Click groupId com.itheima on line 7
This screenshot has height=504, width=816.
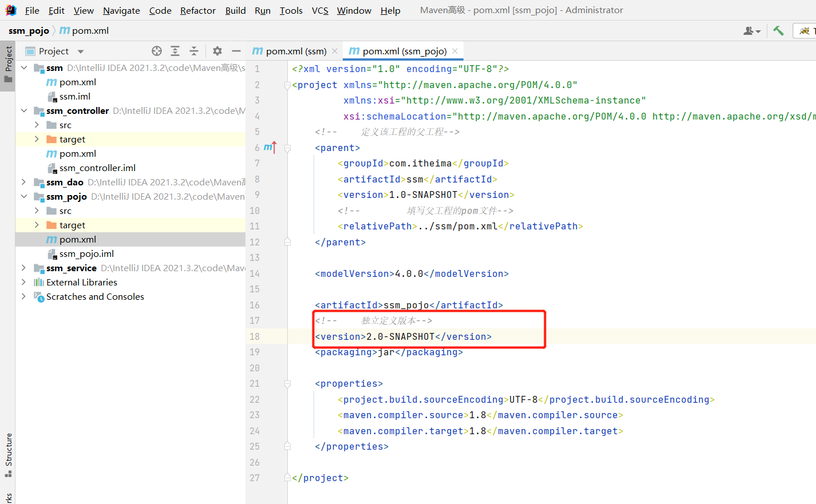coord(423,163)
